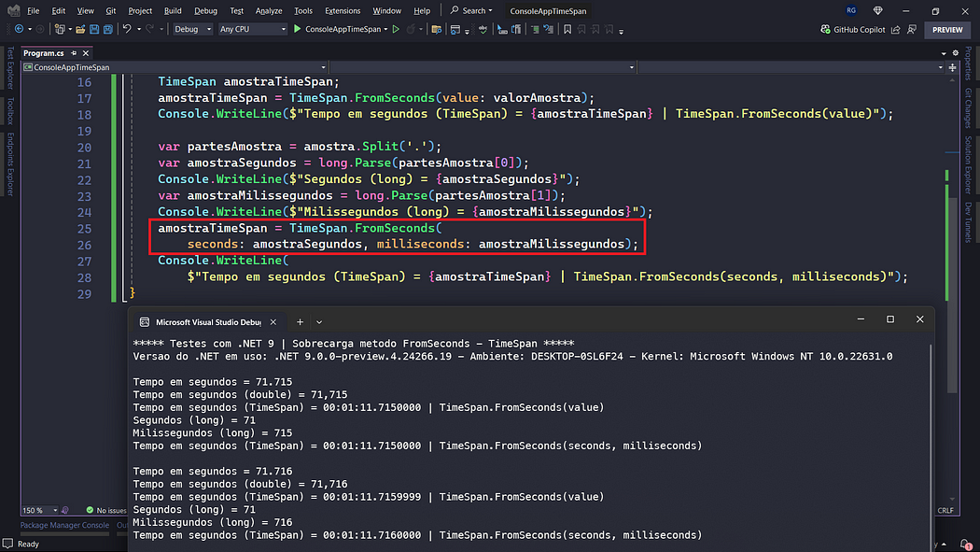Image resolution: width=980 pixels, height=552 pixels.
Task: Open the File menu
Action: click(x=33, y=10)
